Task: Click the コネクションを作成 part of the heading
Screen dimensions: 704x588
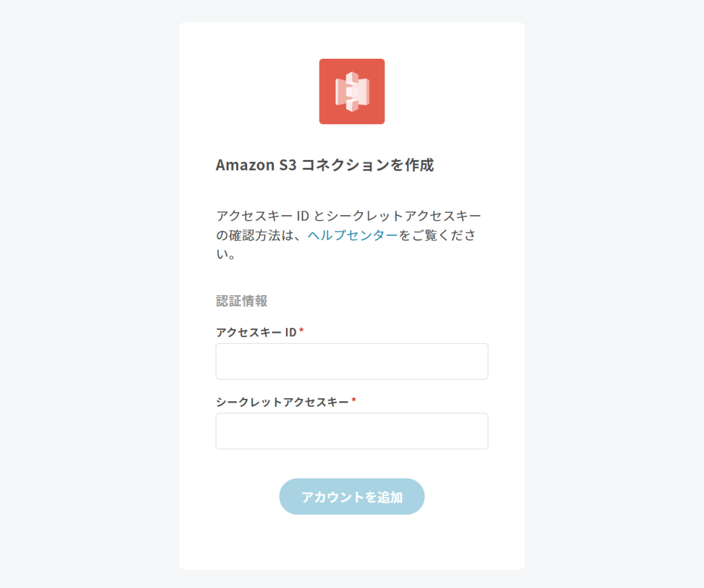Action: click(x=367, y=165)
